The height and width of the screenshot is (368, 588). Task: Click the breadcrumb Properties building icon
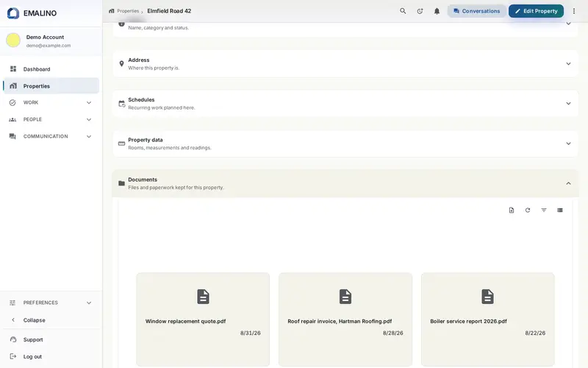tap(112, 11)
